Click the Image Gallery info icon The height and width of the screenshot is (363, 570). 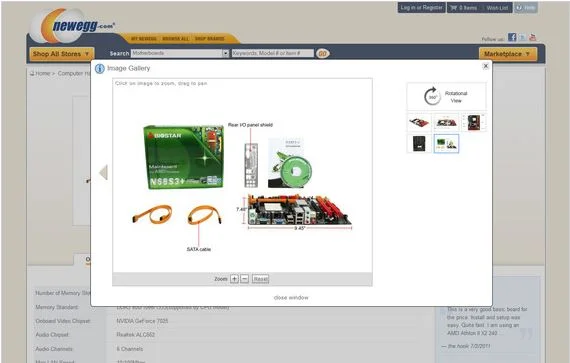pos(100,68)
